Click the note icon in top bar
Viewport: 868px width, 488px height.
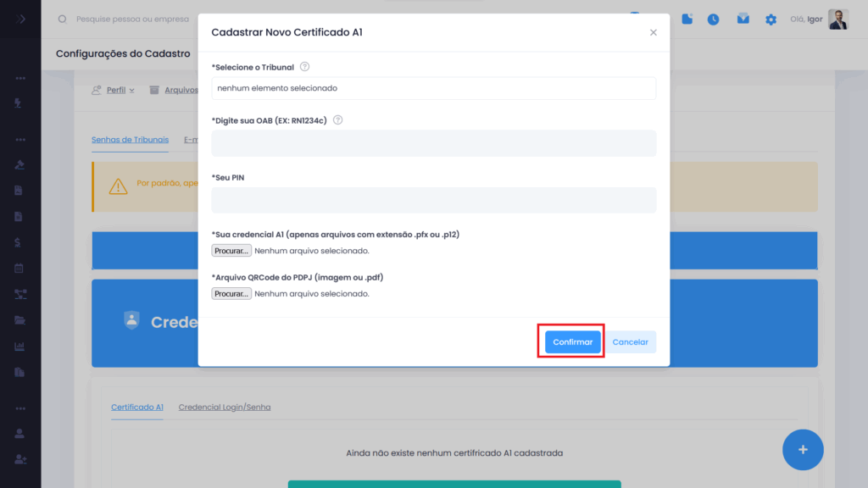click(x=687, y=19)
